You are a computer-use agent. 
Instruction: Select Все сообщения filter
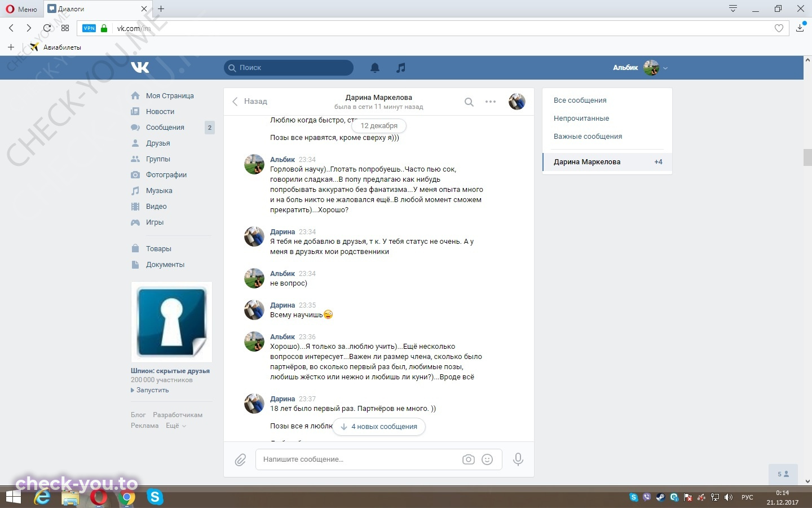coord(580,100)
